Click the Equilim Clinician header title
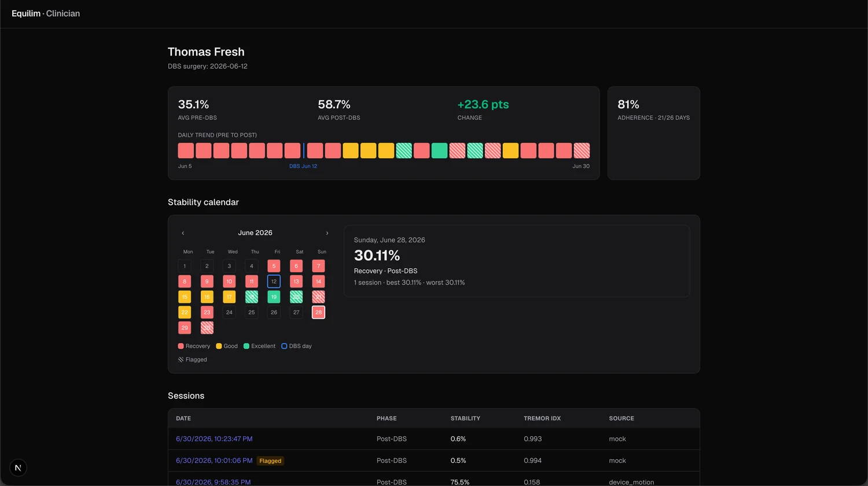This screenshot has width=868, height=486. pyautogui.click(x=46, y=13)
